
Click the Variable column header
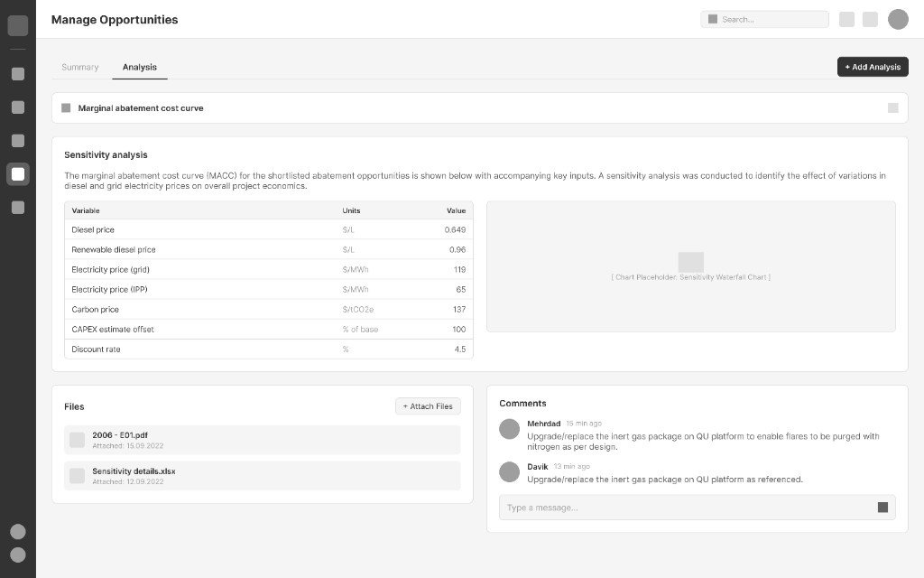[86, 210]
